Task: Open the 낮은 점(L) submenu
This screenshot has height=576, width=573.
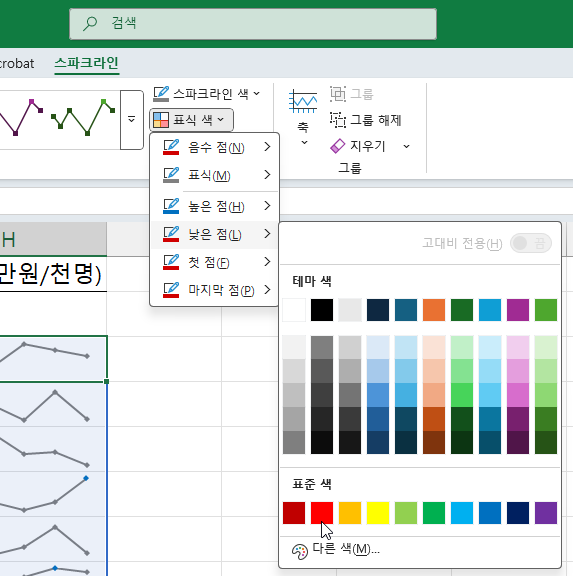Action: (x=215, y=234)
